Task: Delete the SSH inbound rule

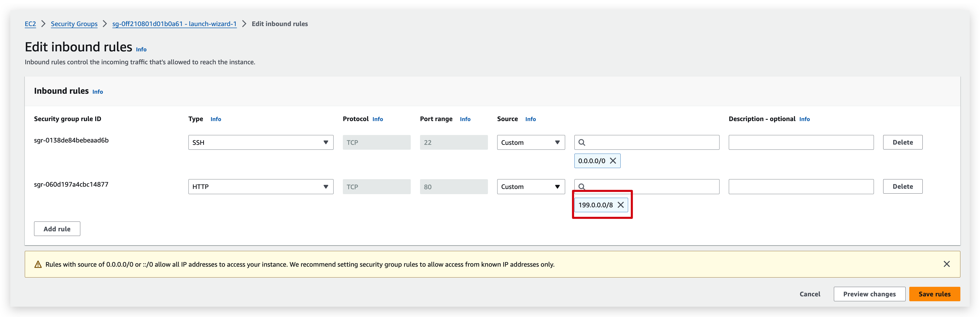Action: pyautogui.click(x=903, y=142)
